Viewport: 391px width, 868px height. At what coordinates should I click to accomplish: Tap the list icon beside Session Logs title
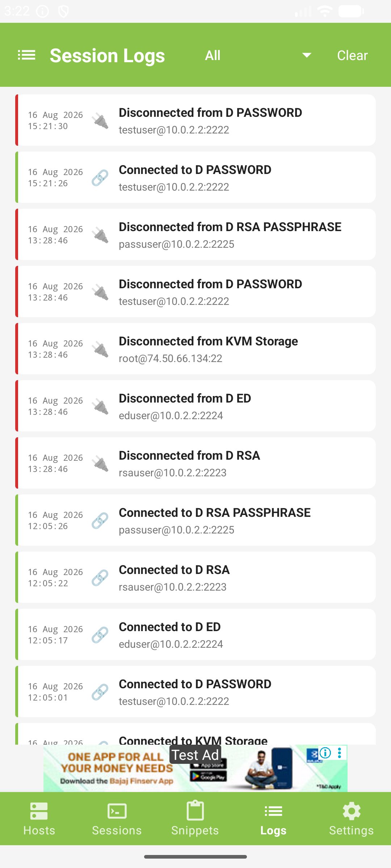26,55
